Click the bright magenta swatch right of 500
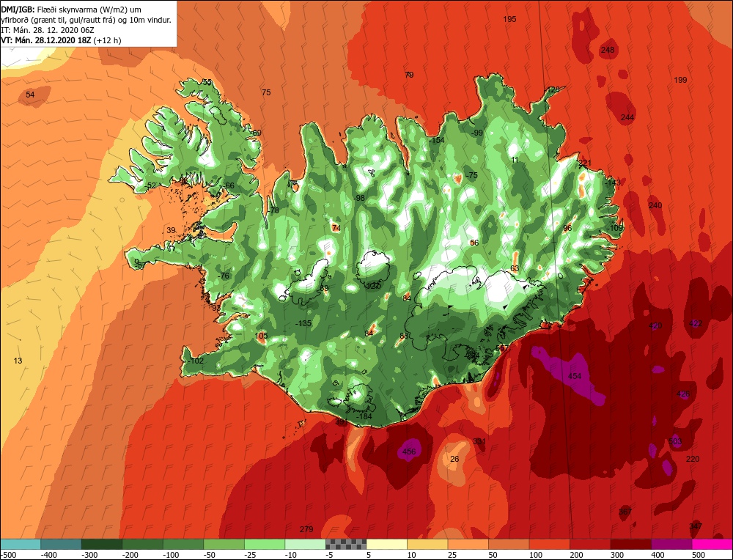The height and width of the screenshot is (560, 733). pyautogui.click(x=712, y=544)
